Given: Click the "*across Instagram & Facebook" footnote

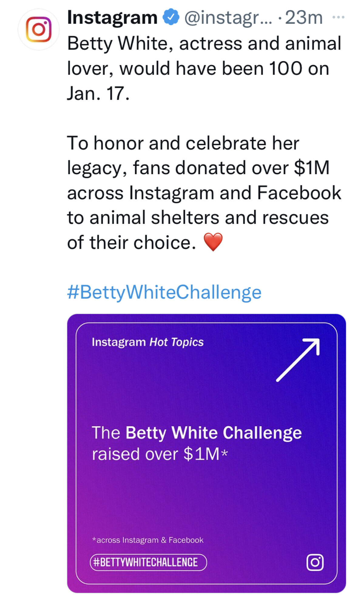Looking at the screenshot, I should coord(147,540).
